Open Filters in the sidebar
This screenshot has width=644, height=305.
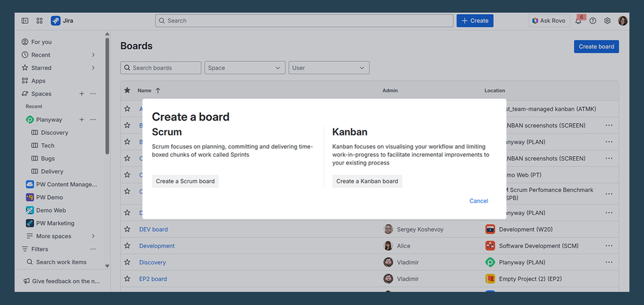coord(39,249)
